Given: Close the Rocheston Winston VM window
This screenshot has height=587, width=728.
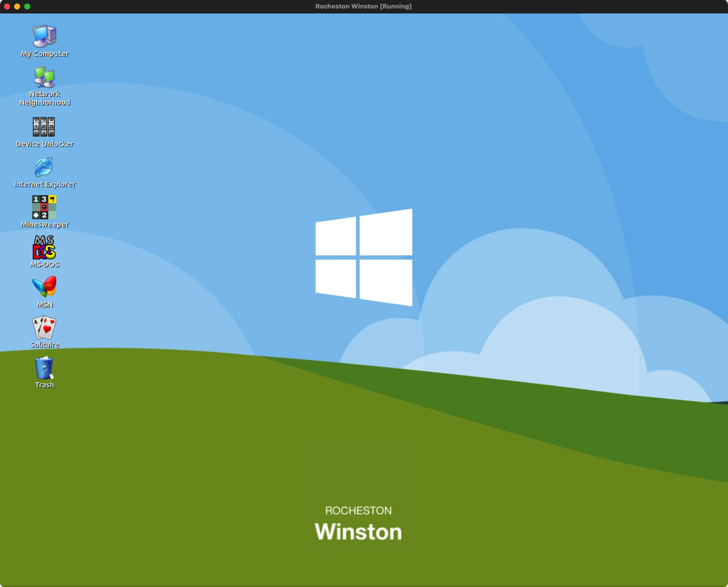Looking at the screenshot, I should 7,6.
